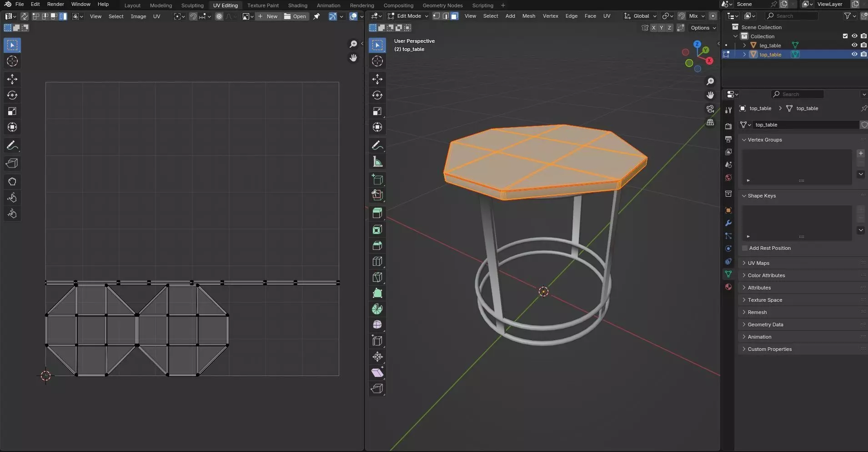Toggle Y mirror axis in viewport header
This screenshot has height=452, width=868.
[x=662, y=28]
